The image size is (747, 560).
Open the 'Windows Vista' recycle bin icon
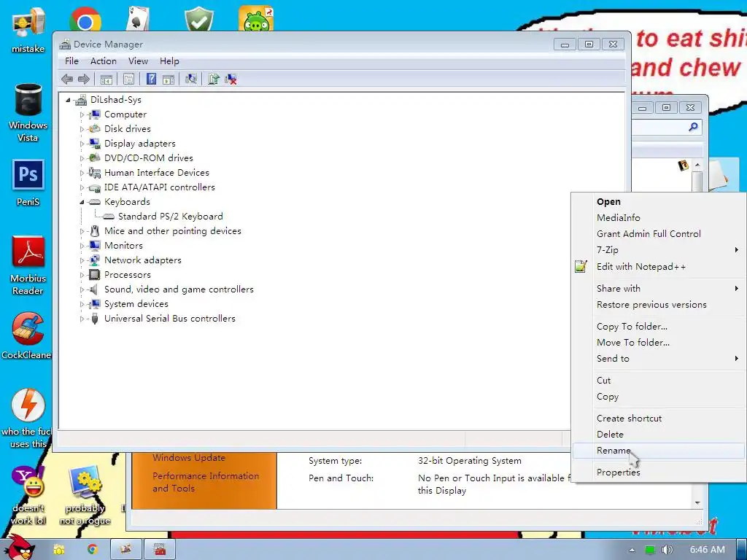point(28,112)
